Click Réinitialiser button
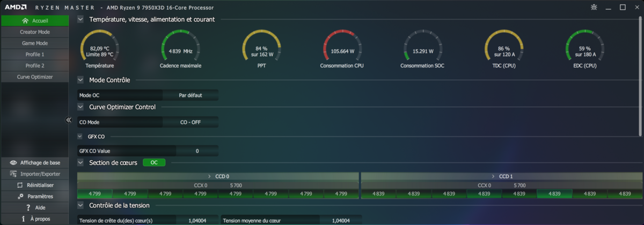 click(35, 185)
